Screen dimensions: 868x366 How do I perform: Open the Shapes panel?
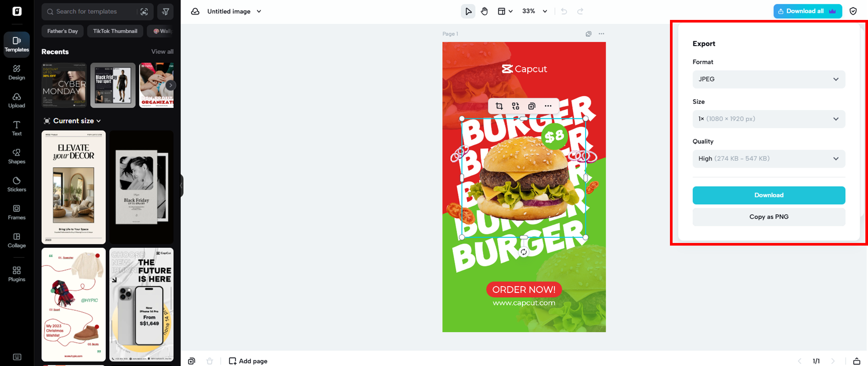point(16,156)
